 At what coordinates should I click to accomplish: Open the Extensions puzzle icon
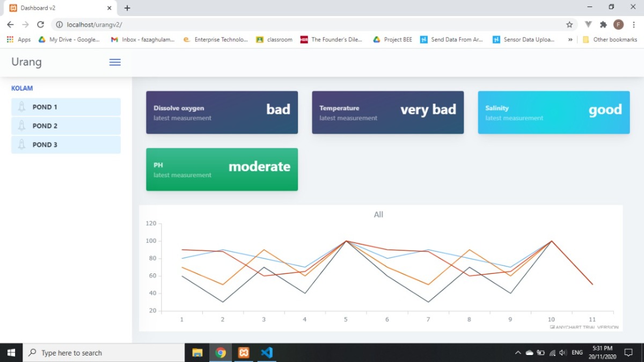(603, 25)
